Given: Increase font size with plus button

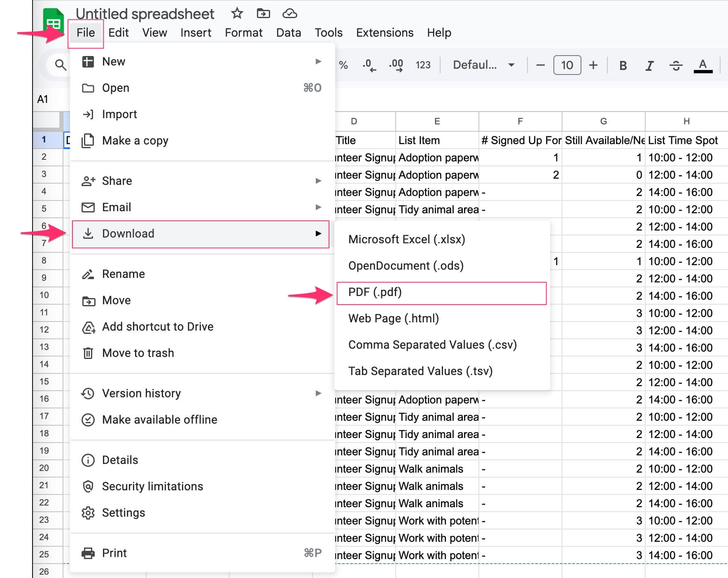Looking at the screenshot, I should click(593, 65).
